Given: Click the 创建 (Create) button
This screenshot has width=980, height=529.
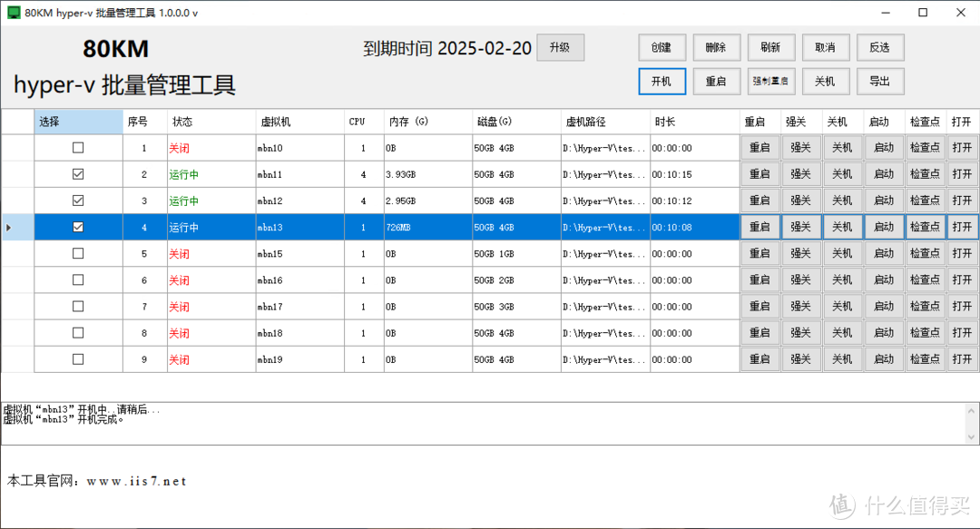Looking at the screenshot, I should tap(661, 47).
